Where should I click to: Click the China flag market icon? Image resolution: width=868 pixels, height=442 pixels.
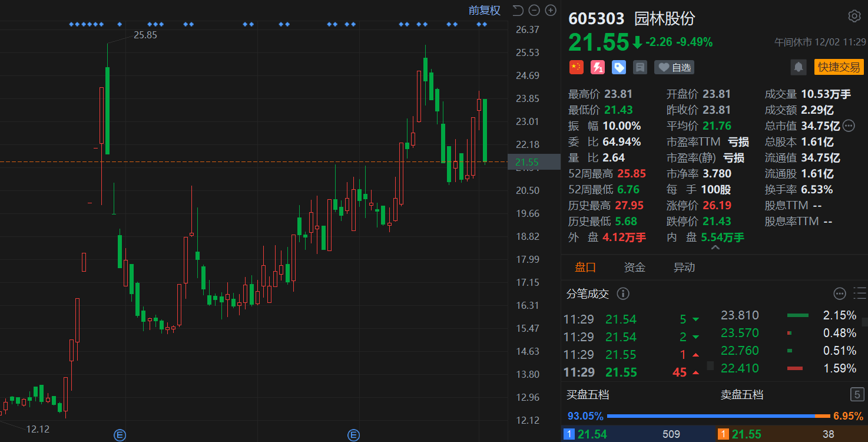point(576,67)
